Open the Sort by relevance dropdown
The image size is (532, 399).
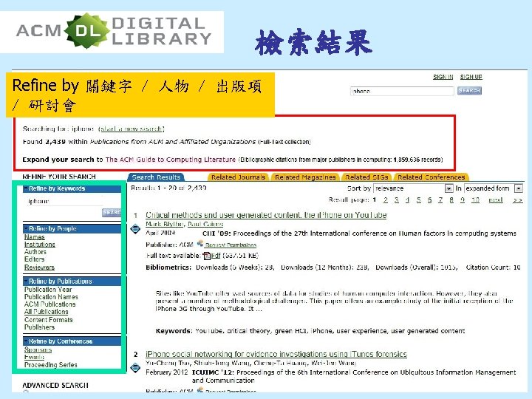point(449,188)
